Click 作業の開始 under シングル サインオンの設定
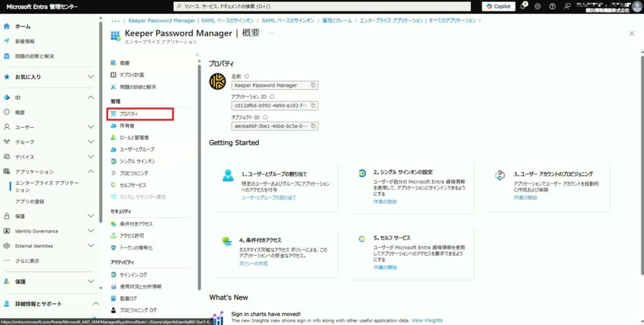 pos(386,202)
